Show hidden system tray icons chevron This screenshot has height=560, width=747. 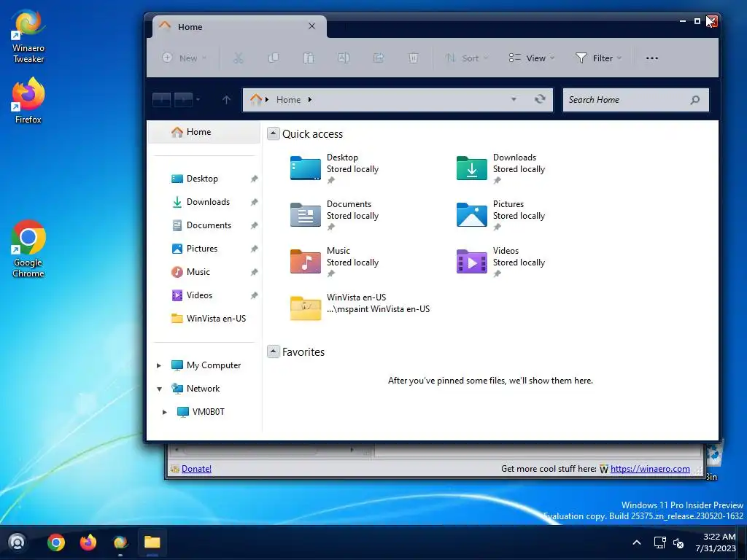636,542
